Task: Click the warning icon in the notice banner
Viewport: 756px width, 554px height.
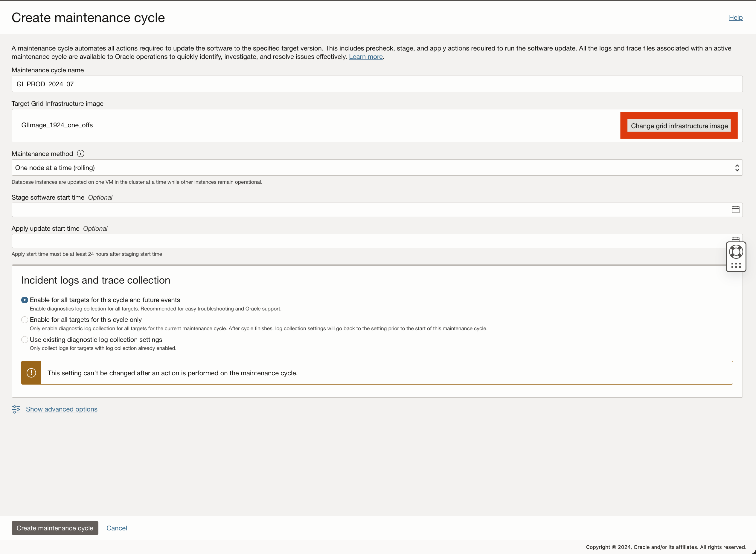Action: click(x=31, y=373)
